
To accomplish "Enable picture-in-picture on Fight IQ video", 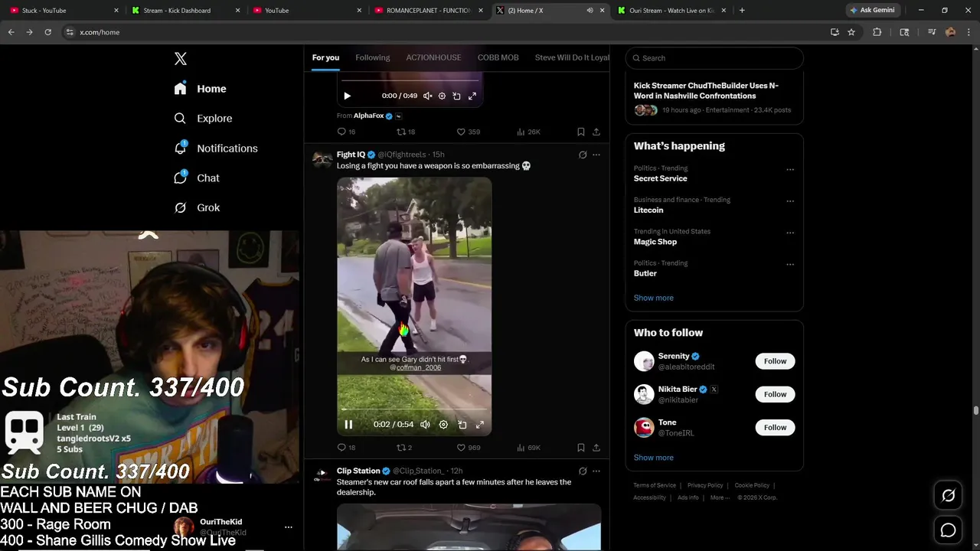I will (462, 425).
